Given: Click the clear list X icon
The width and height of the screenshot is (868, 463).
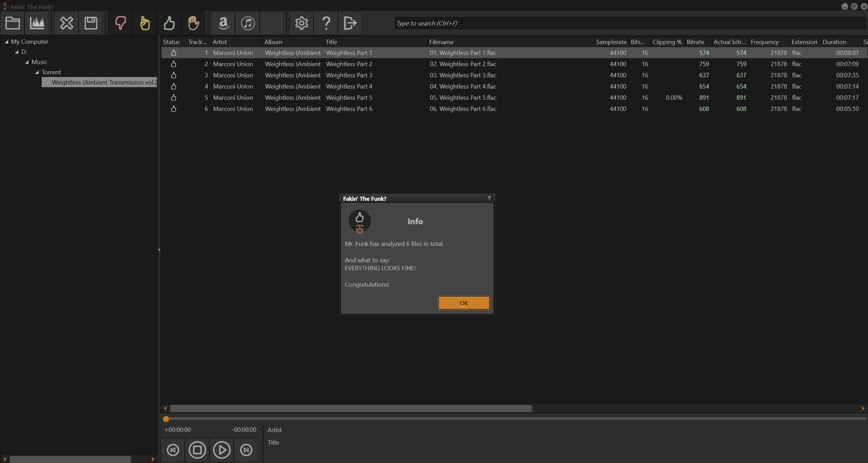Looking at the screenshot, I should (x=66, y=23).
